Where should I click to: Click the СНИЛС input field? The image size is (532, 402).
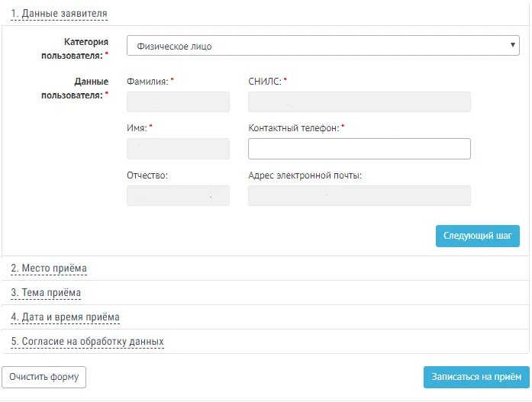(x=360, y=101)
